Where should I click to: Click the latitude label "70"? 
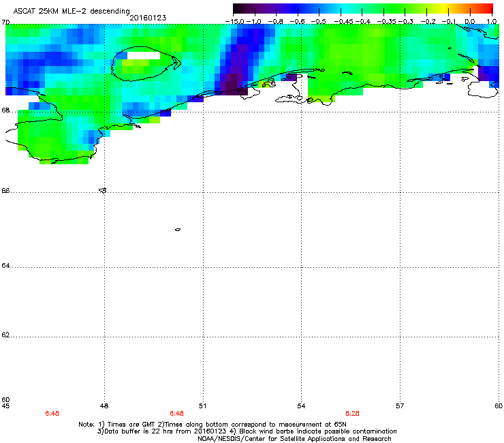pos(5,22)
